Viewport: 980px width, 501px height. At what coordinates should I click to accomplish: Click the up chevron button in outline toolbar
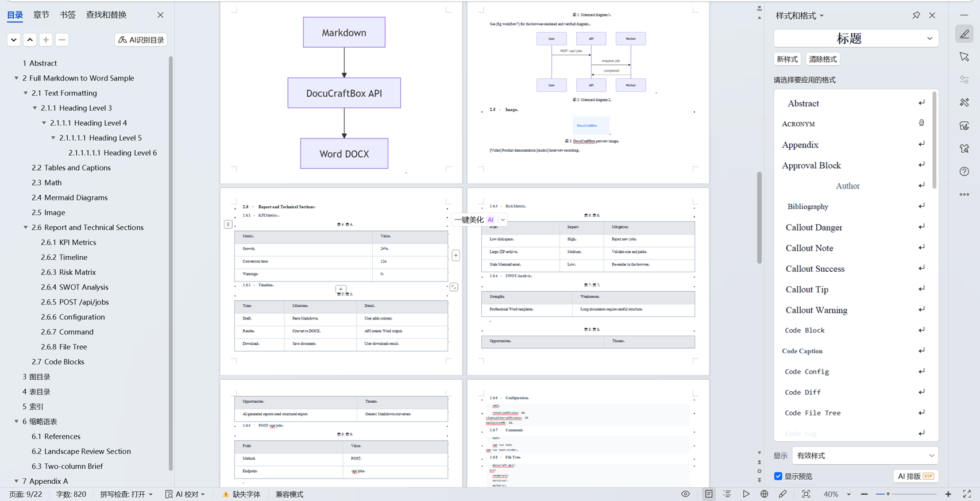(x=30, y=40)
